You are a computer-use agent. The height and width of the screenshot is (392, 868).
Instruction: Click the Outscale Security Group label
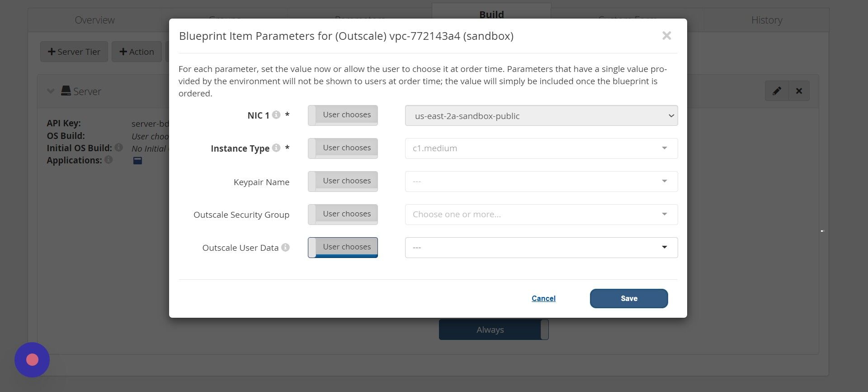pyautogui.click(x=241, y=215)
